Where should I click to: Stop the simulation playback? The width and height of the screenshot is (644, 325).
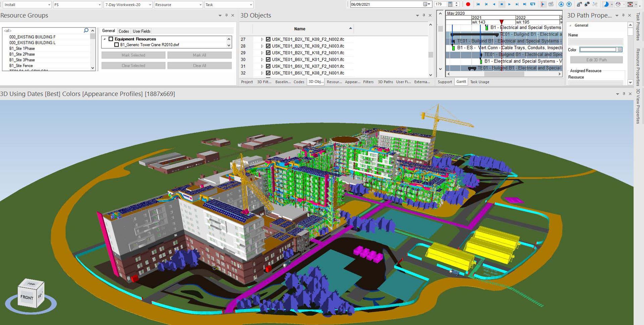tap(502, 4)
